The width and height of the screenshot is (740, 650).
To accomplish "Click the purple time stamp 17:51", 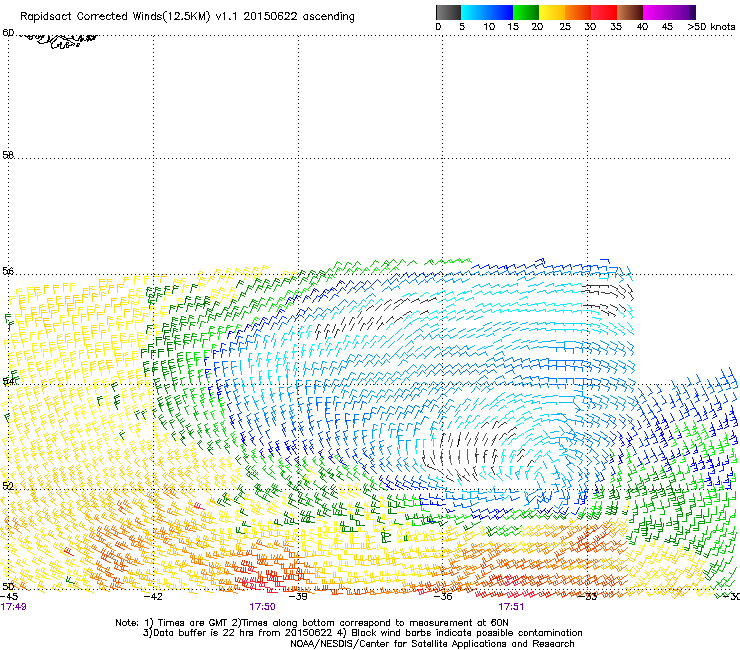I will (511, 607).
